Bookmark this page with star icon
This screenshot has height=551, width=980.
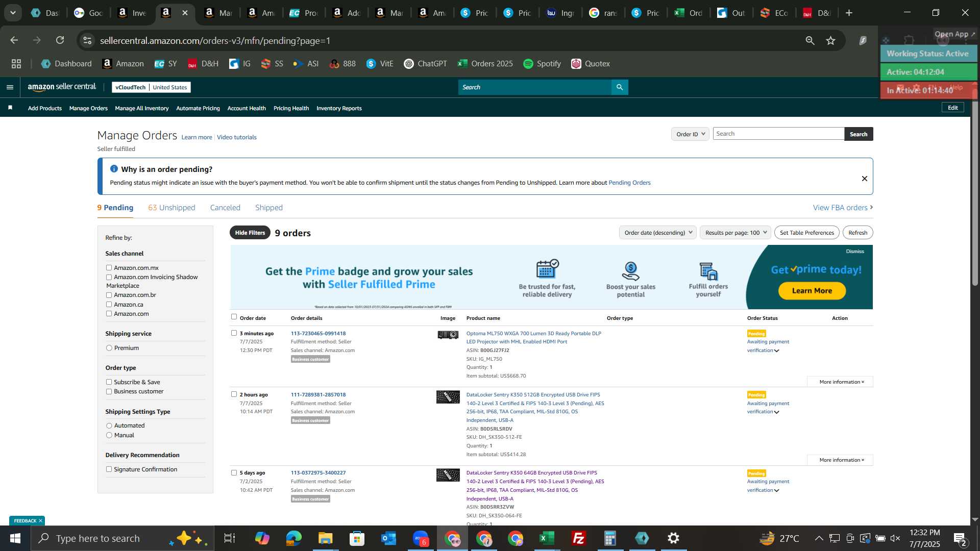coord(831,40)
